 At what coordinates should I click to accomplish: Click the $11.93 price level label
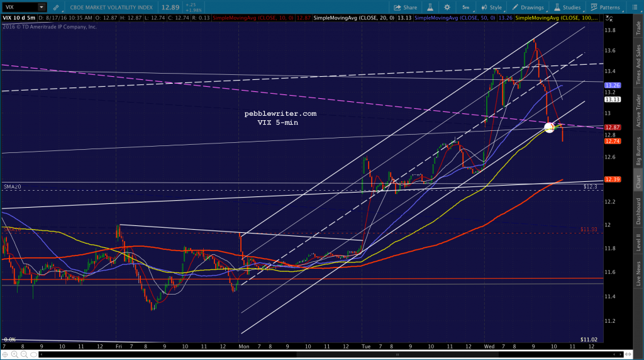[589, 229]
